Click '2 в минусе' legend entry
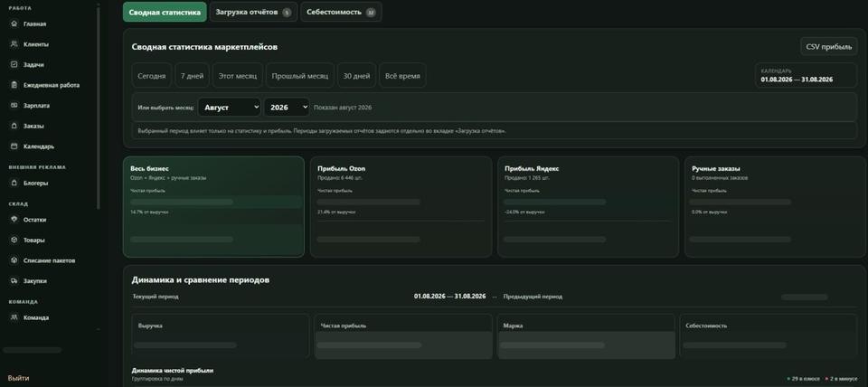The height and width of the screenshot is (387, 868). pyautogui.click(x=842, y=379)
